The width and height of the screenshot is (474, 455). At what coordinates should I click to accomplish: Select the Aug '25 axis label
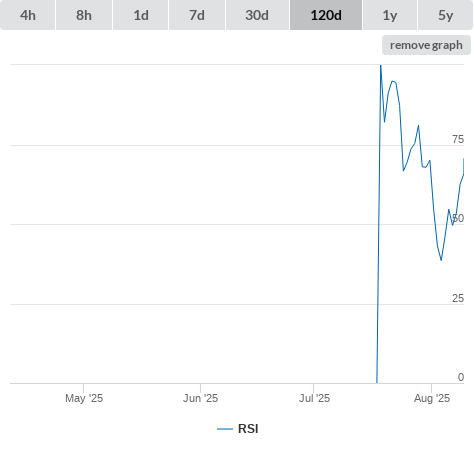click(x=432, y=398)
